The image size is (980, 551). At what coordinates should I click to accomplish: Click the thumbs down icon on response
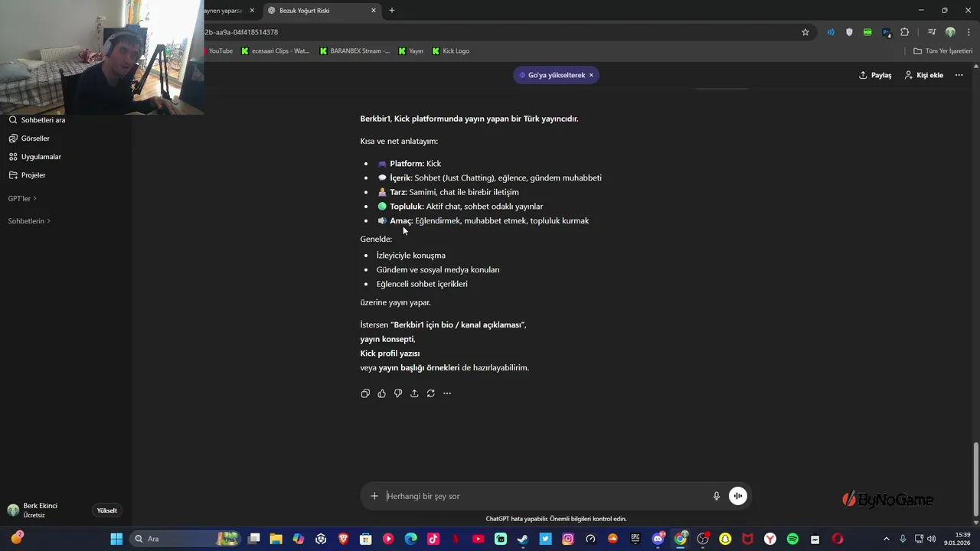[x=398, y=393]
